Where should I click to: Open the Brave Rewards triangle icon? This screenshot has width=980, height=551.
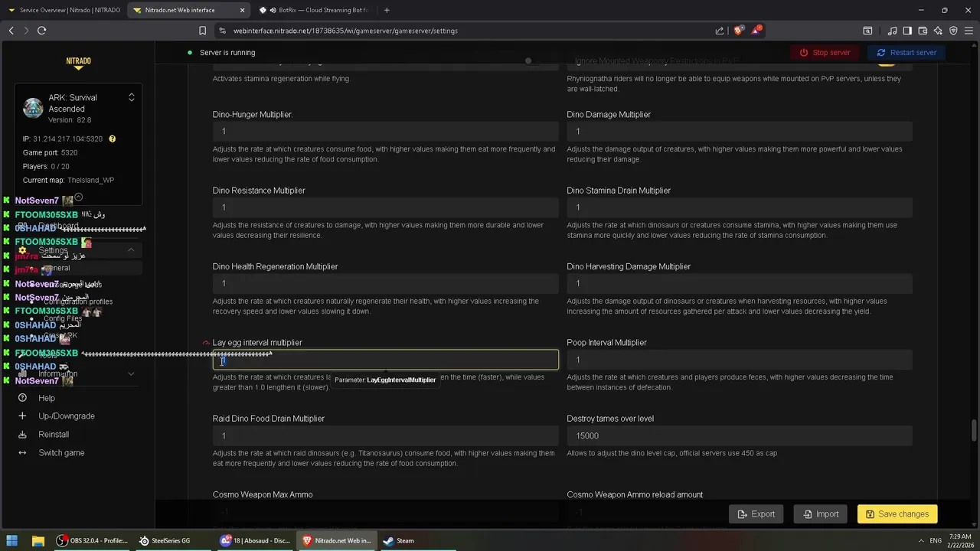click(757, 31)
